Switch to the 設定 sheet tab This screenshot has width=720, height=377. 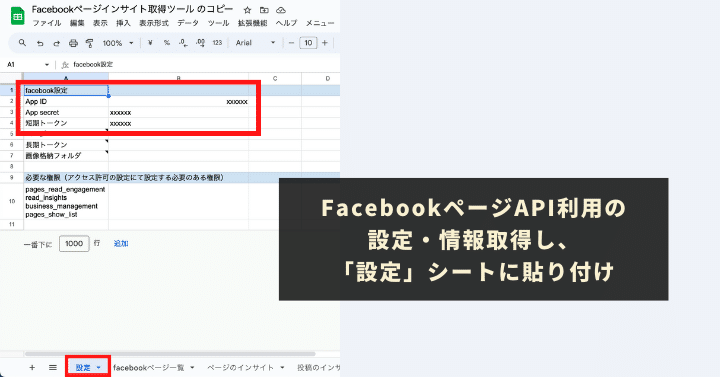tap(83, 368)
